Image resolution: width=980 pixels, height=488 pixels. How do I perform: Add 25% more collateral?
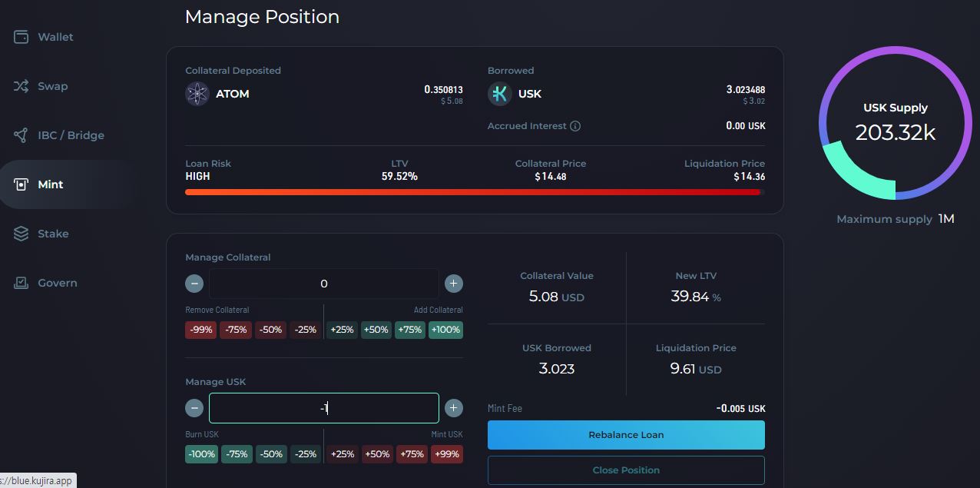point(342,330)
